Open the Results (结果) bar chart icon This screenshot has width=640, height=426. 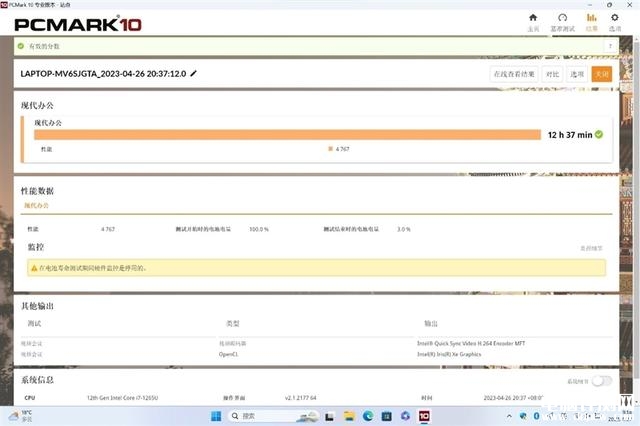tap(591, 18)
